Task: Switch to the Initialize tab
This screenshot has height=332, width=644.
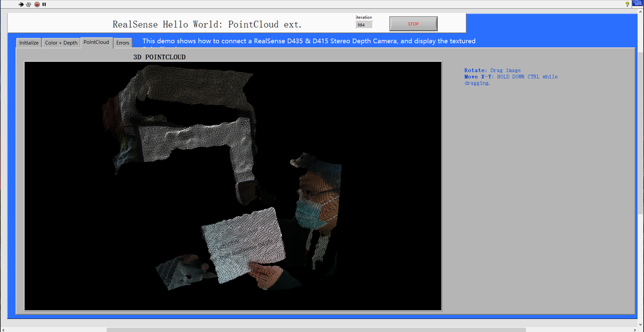Action: (29, 43)
